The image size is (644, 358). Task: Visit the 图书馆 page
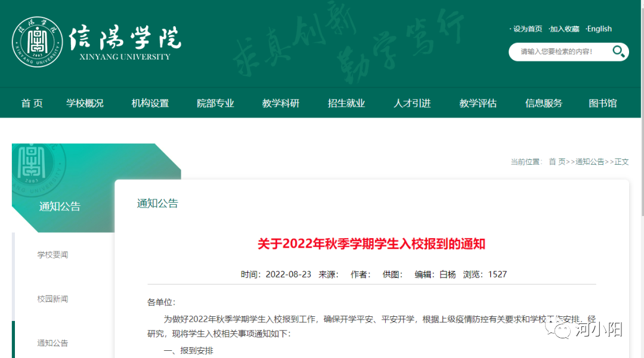(603, 103)
